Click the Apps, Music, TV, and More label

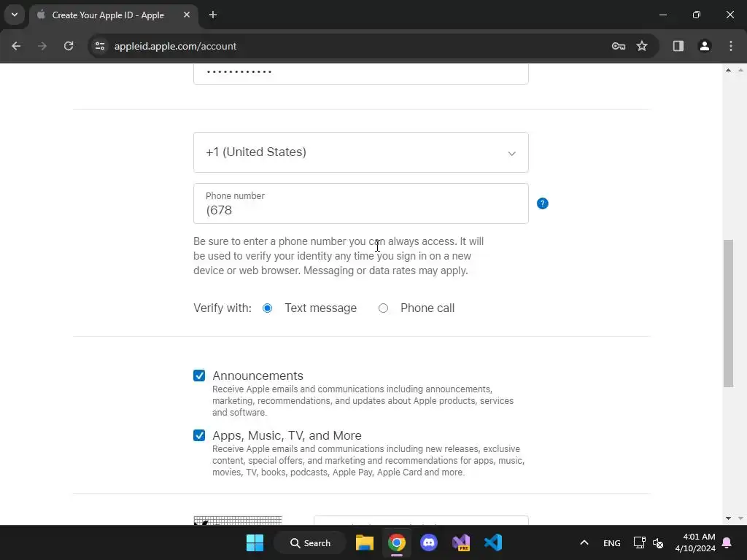[287, 435]
